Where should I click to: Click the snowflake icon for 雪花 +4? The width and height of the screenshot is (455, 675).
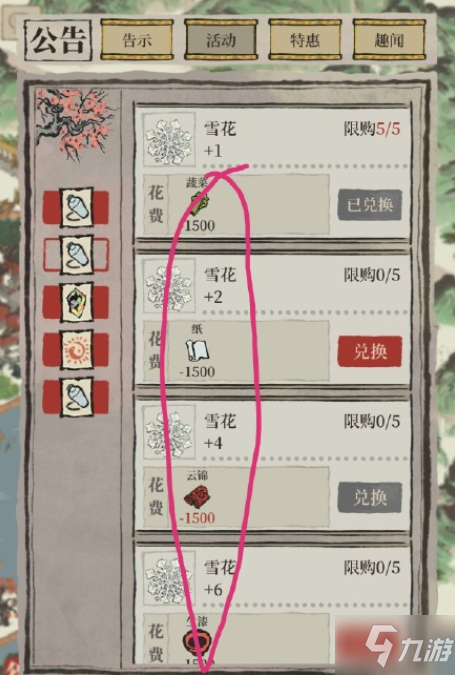point(169,432)
